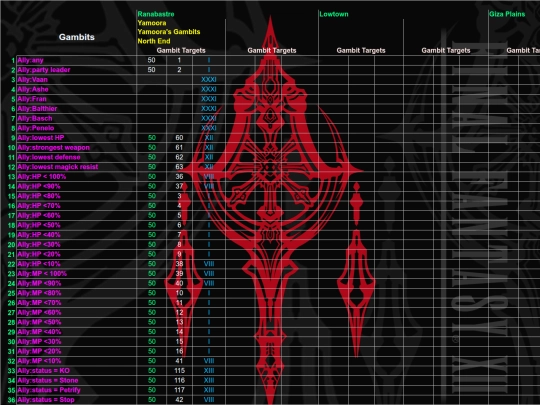Click the value 42 in status = Stop row

[179, 400]
